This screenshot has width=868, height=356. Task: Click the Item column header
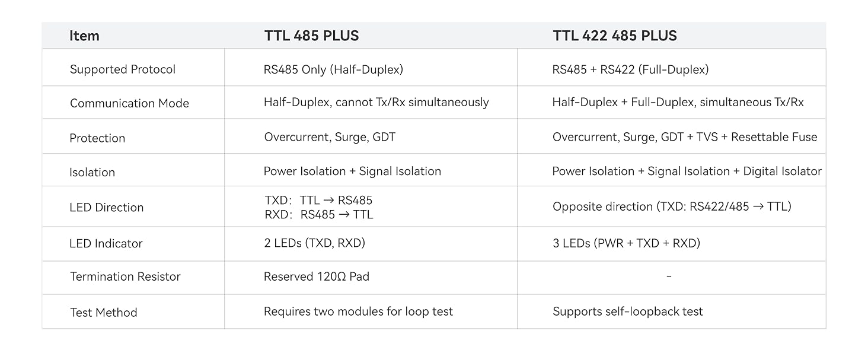84,36
